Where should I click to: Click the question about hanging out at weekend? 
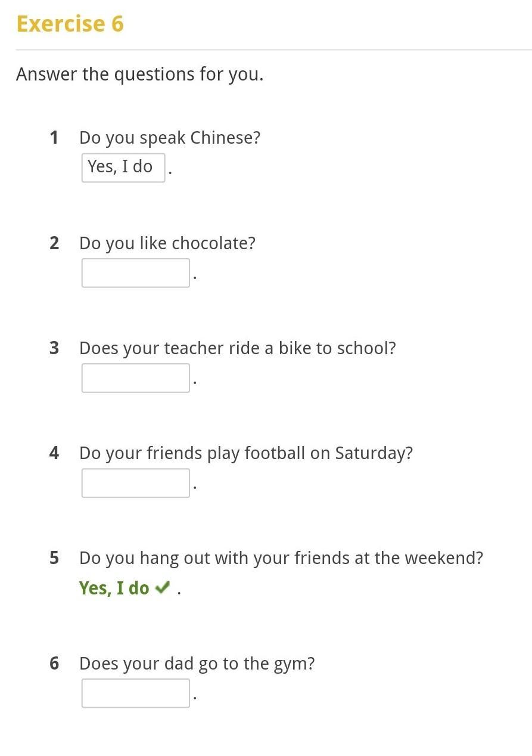[281, 558]
